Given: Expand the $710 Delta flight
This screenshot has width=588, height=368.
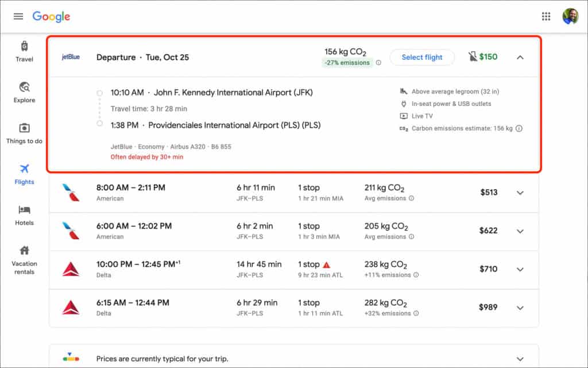Looking at the screenshot, I should 520,269.
